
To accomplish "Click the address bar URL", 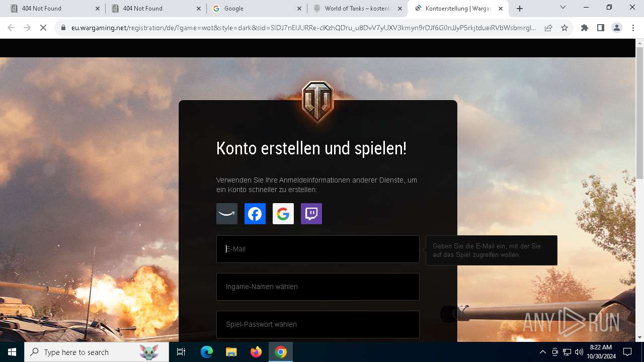I will pyautogui.click(x=303, y=28).
